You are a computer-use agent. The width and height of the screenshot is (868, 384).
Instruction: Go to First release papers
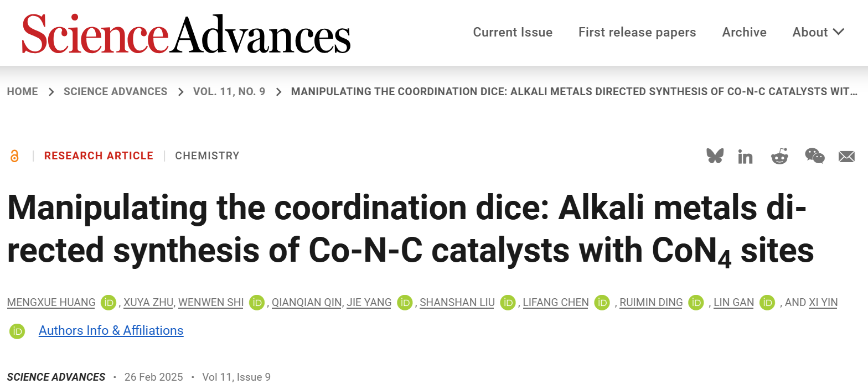(x=637, y=32)
